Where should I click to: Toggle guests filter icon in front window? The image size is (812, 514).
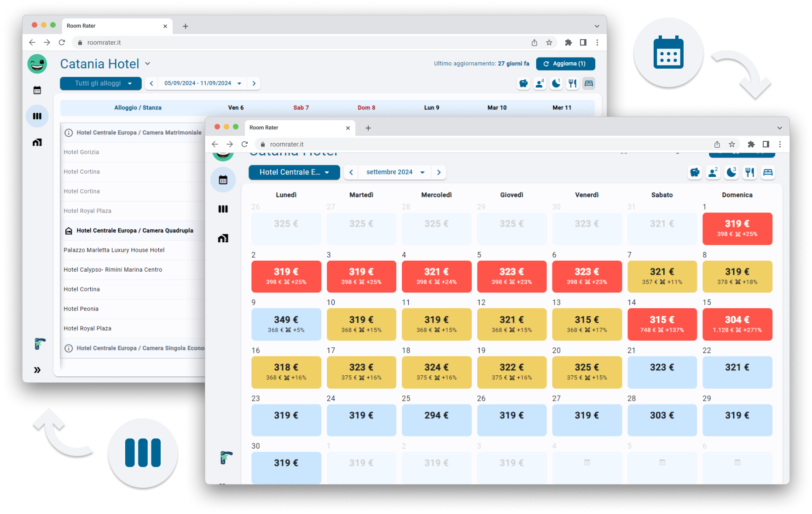pyautogui.click(x=713, y=172)
